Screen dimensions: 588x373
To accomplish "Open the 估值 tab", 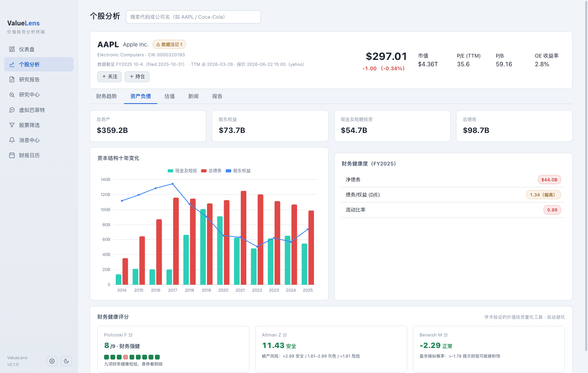I will [170, 96].
